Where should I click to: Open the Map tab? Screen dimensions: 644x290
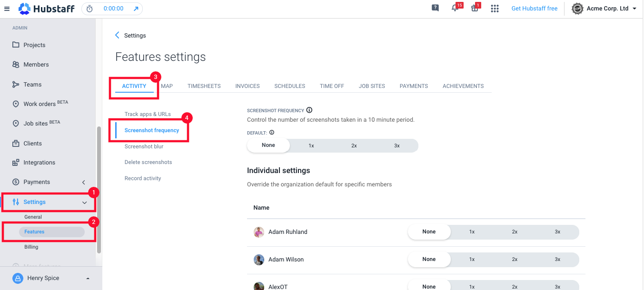(167, 86)
